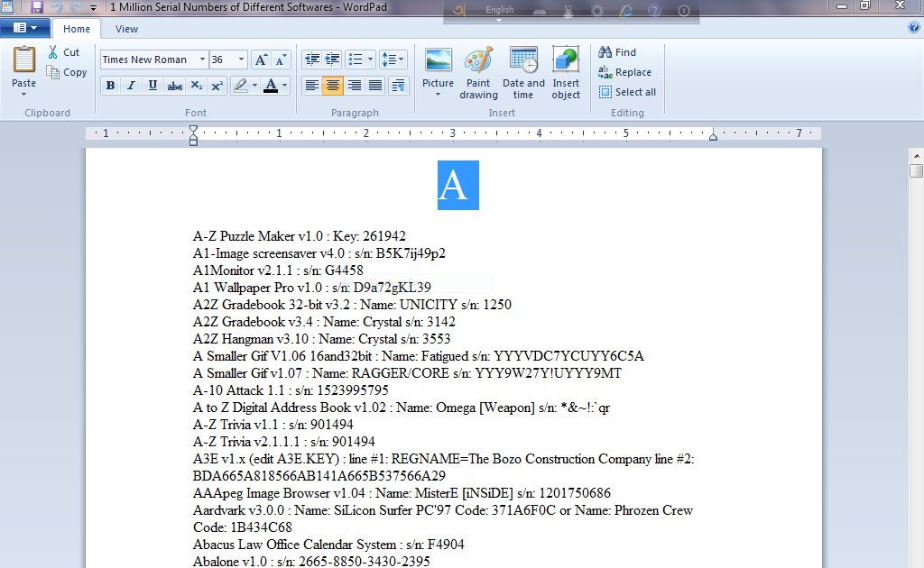Image resolution: width=924 pixels, height=568 pixels.
Task: Insert a Paint drawing
Action: pos(478,73)
